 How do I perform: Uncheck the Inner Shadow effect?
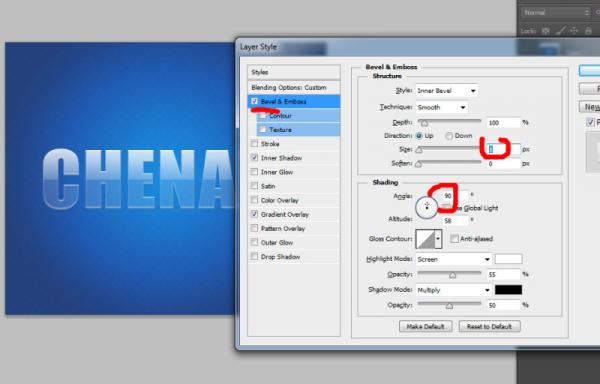pos(254,158)
